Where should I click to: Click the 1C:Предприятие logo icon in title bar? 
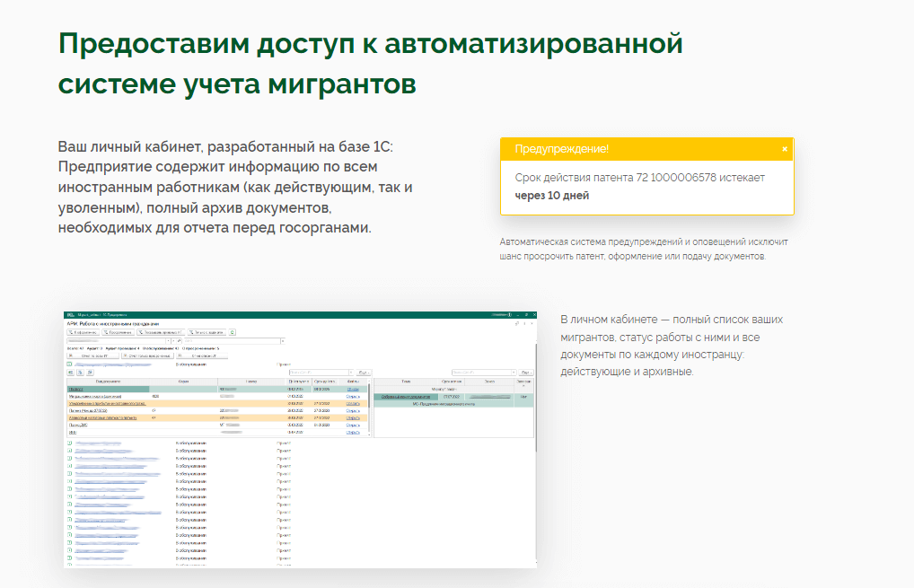pos(69,315)
